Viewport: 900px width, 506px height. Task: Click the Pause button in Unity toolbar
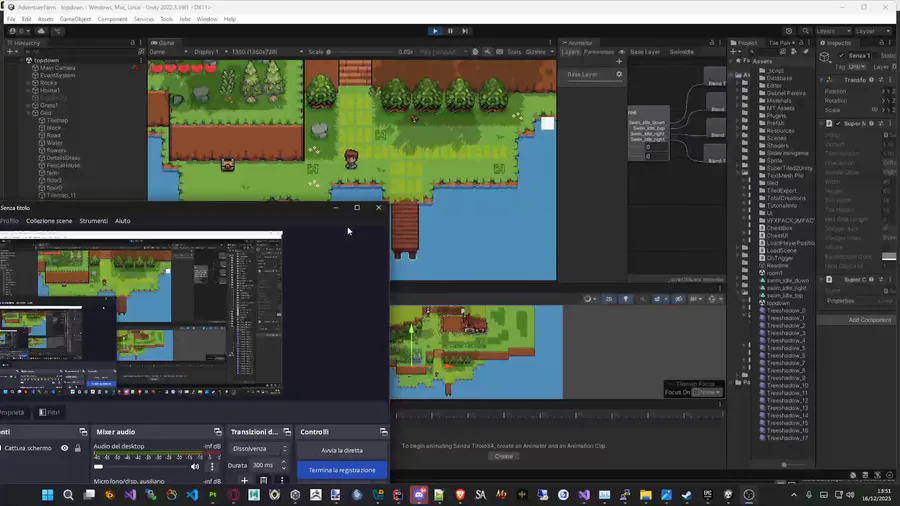[451, 31]
